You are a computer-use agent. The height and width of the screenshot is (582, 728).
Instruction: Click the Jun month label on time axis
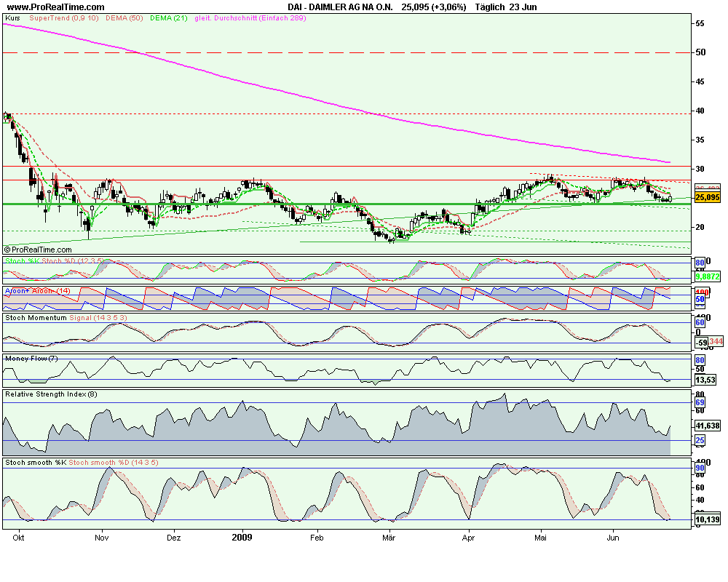coord(613,538)
